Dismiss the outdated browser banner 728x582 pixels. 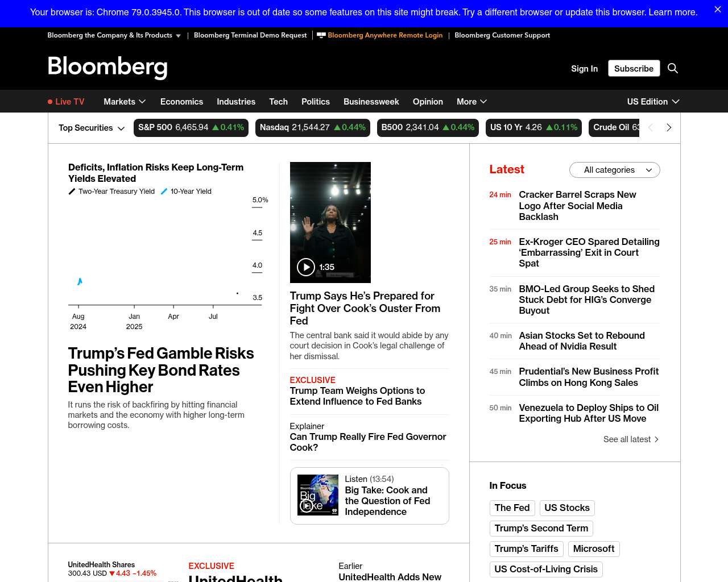point(718,10)
